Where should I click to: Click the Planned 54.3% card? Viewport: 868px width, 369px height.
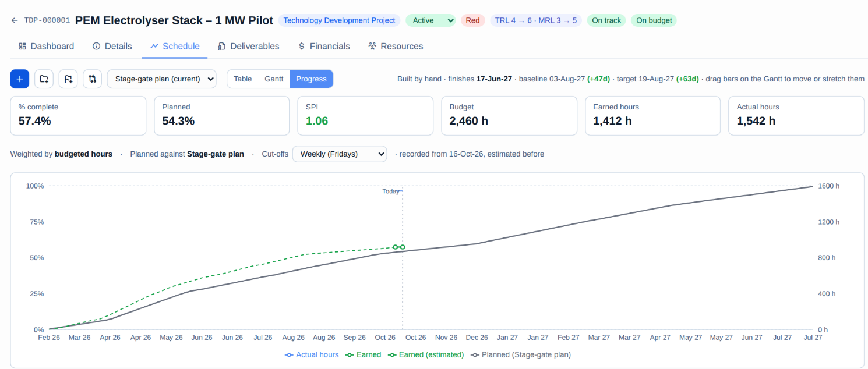pos(222,116)
